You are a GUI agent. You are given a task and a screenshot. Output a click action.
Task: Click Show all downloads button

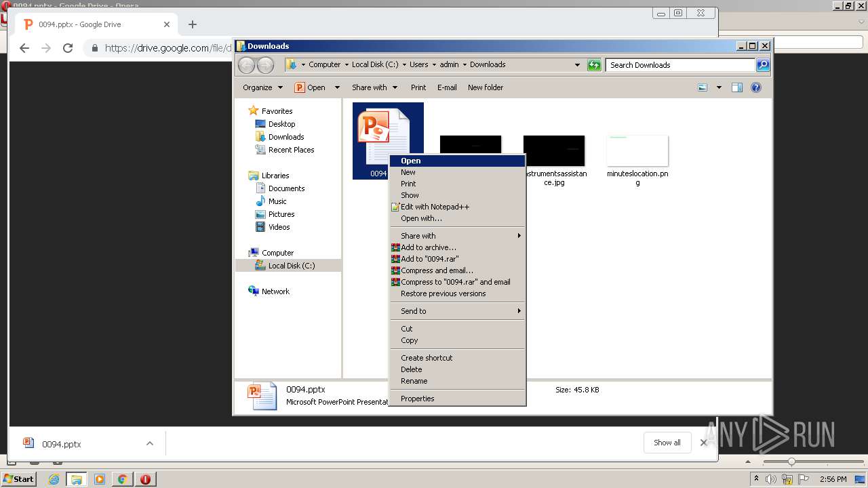(667, 443)
